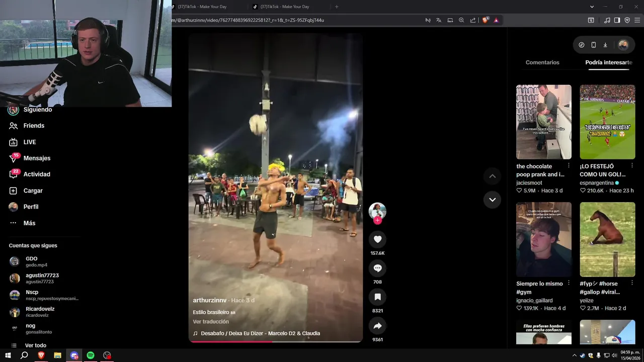Open options menu for Siempre lo mismo video
This screenshot has width=644, height=362.
569,283
